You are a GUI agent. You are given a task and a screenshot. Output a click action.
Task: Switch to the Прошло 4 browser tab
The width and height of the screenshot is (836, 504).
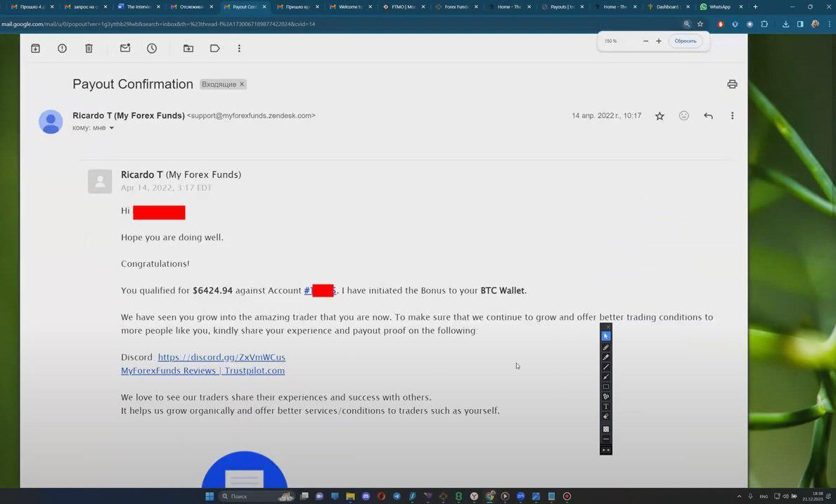pyautogui.click(x=32, y=7)
